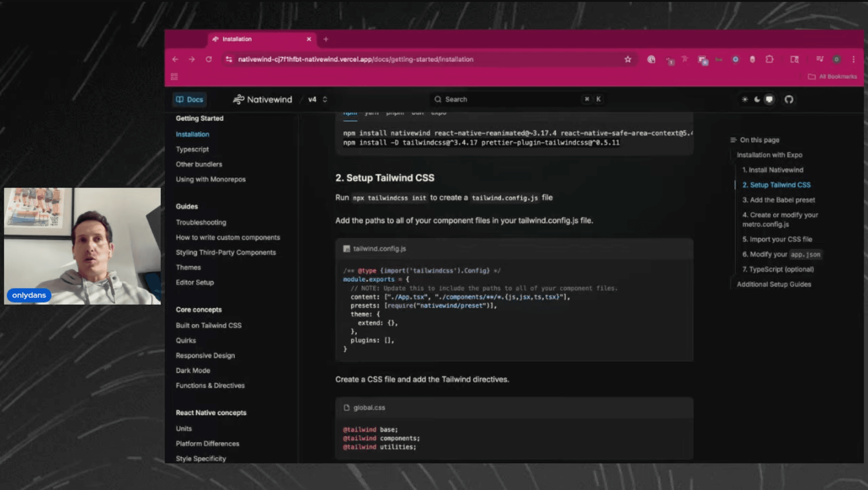Open the Troubleshooting guide link

pyautogui.click(x=201, y=222)
